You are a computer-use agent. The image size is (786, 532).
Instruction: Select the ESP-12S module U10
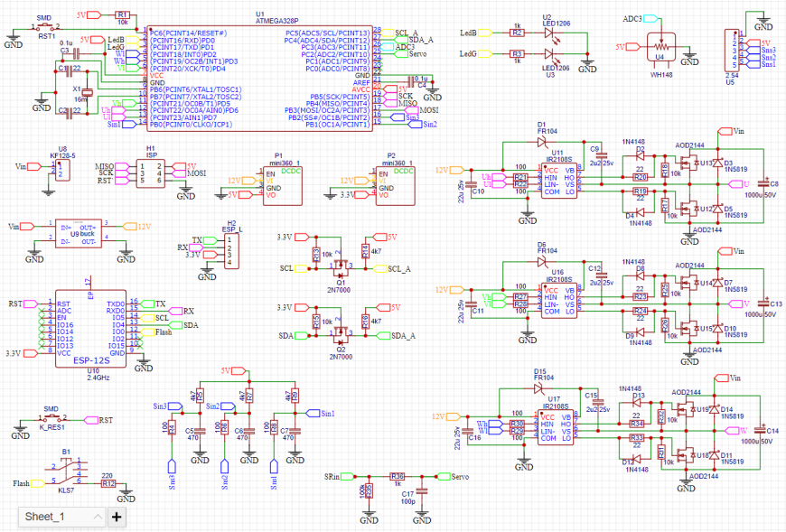[x=90, y=328]
